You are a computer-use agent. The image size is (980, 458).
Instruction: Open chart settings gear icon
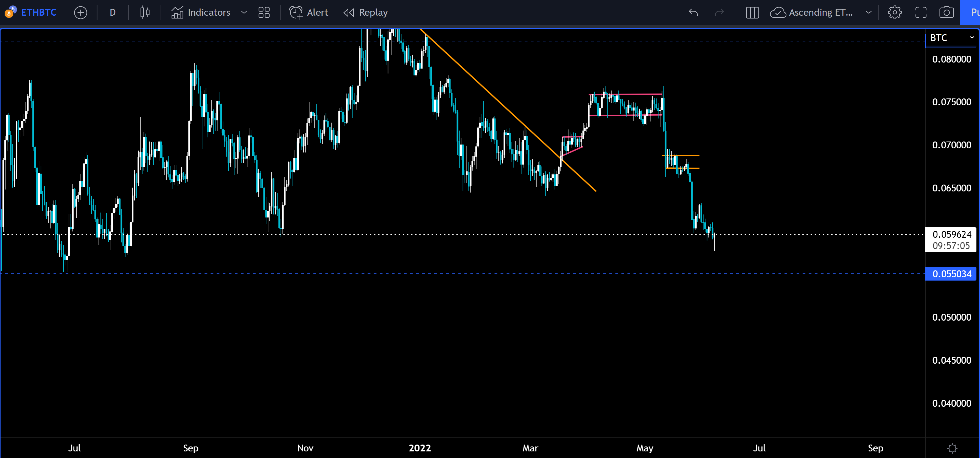[894, 13]
